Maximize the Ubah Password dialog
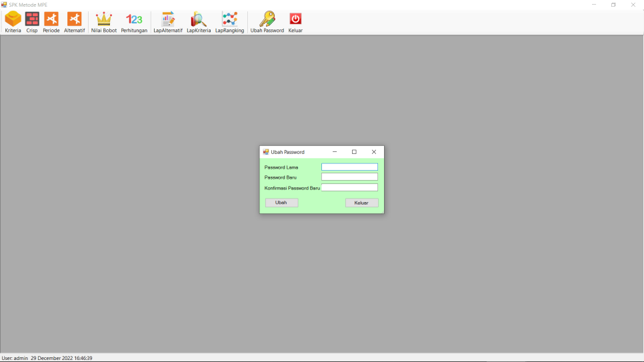644x362 pixels. (x=354, y=152)
